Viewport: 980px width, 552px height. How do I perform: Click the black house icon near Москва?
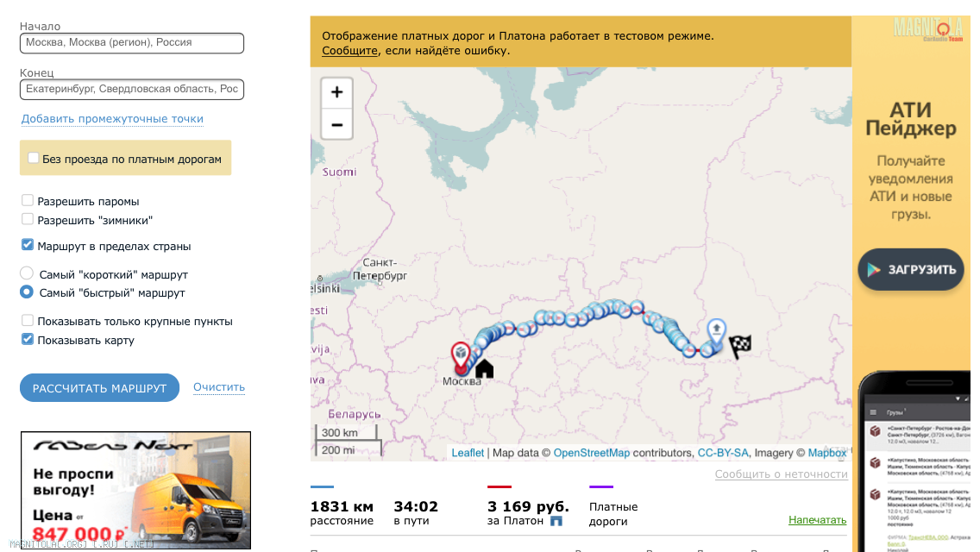click(x=484, y=369)
